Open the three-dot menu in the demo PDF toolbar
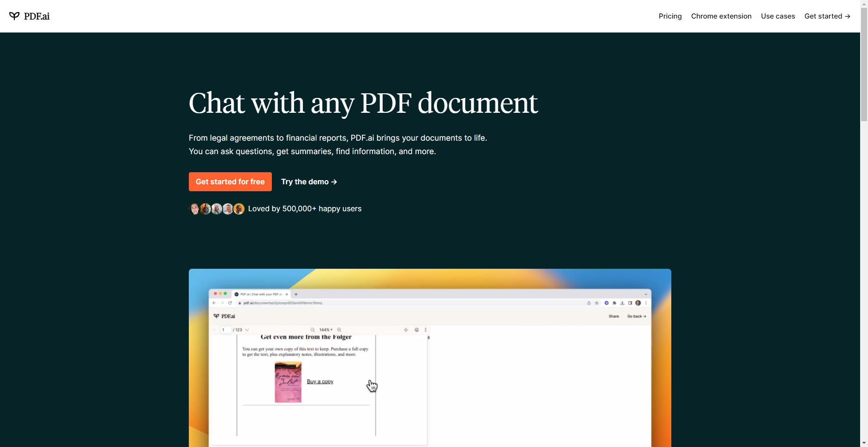The image size is (868, 447). (x=425, y=330)
